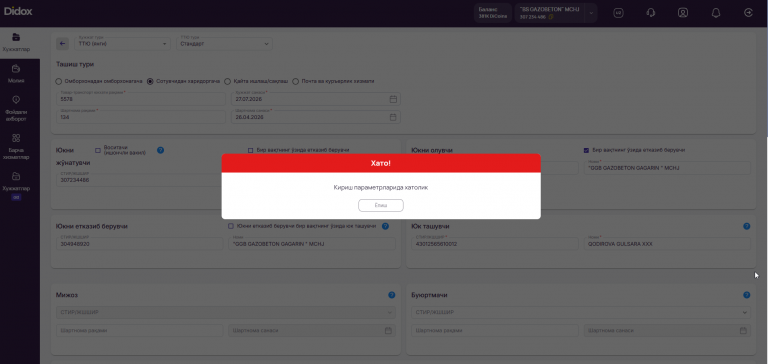The width and height of the screenshot is (768, 364).
Task: Expand the company selector chevron in header
Action: tap(591, 13)
